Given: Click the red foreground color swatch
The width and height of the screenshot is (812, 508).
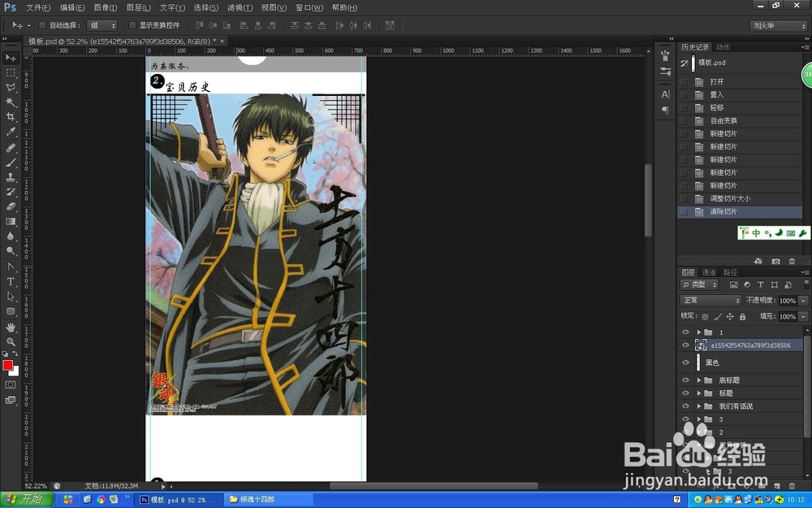Looking at the screenshot, I should pos(7,365).
